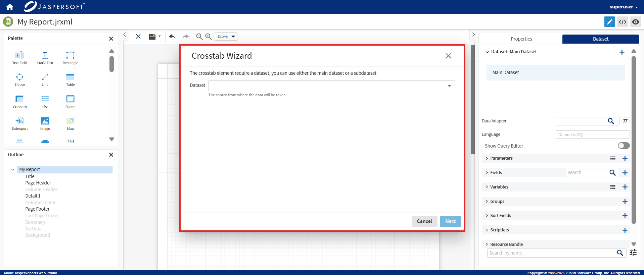644x275 pixels.
Task: Toggle the Show Query Editor switch
Action: (x=624, y=146)
